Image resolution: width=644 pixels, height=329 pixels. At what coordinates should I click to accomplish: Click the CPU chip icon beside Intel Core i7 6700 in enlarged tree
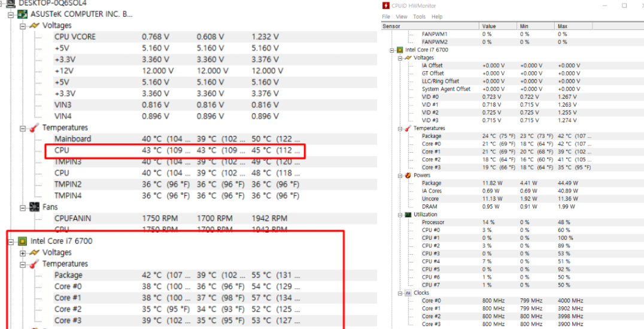pyautogui.click(x=22, y=241)
